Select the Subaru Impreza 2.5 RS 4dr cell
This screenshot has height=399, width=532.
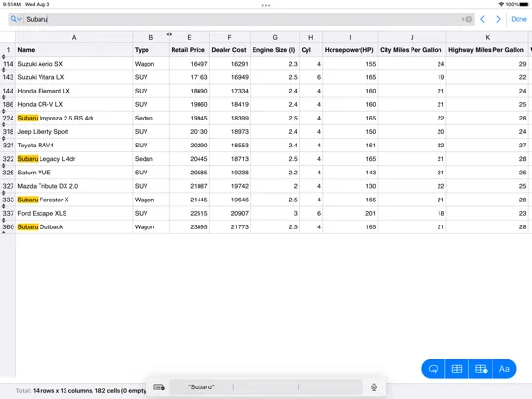pyautogui.click(x=74, y=119)
